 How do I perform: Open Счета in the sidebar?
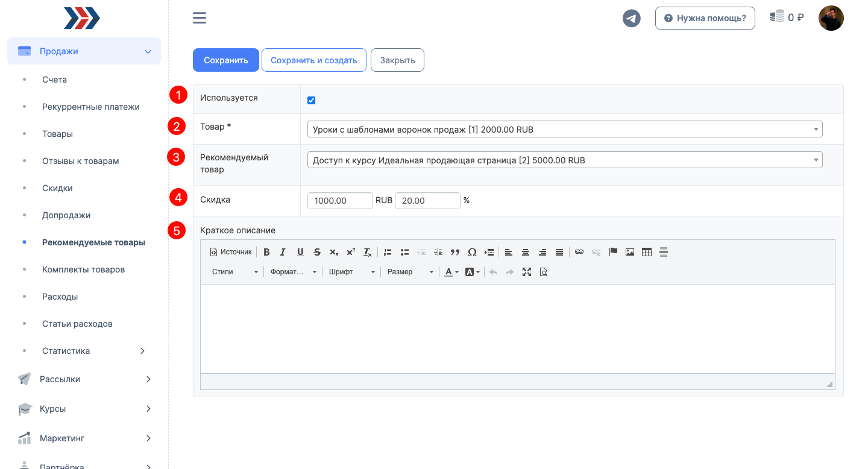click(x=54, y=80)
